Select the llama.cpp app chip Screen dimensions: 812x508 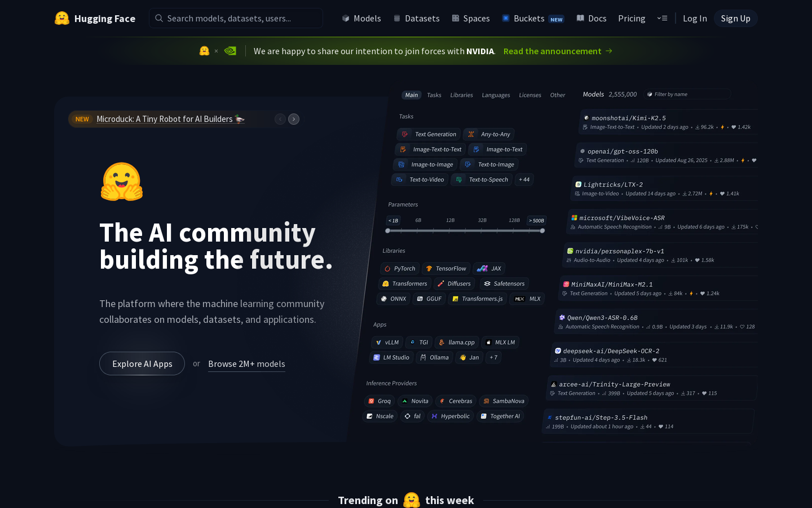[457, 343]
